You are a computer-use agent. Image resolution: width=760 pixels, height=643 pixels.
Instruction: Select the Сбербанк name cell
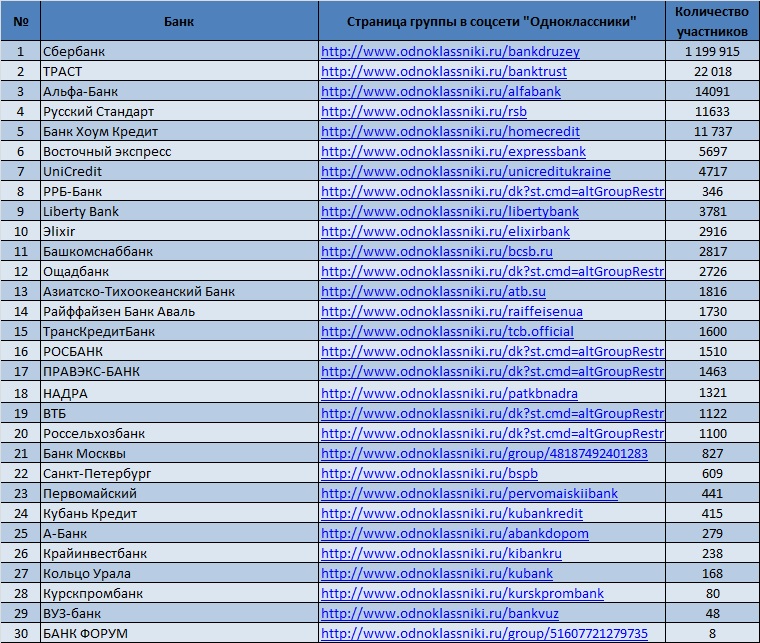click(x=179, y=51)
